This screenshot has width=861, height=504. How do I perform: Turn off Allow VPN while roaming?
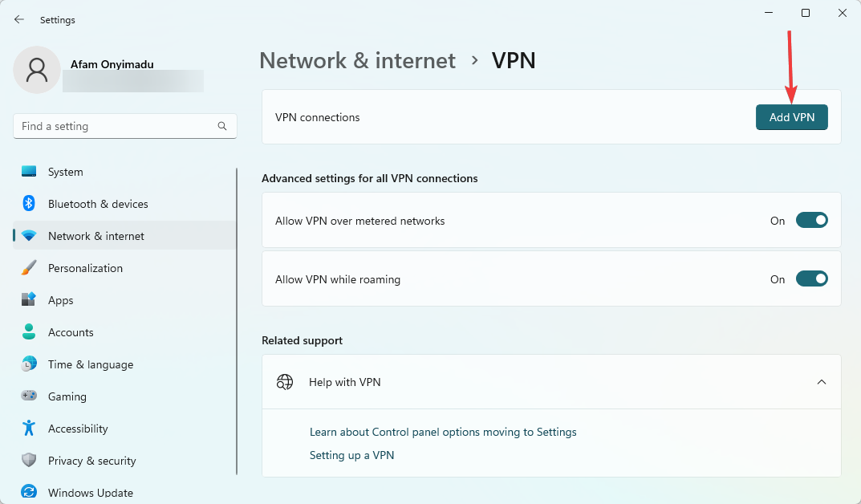pos(811,279)
